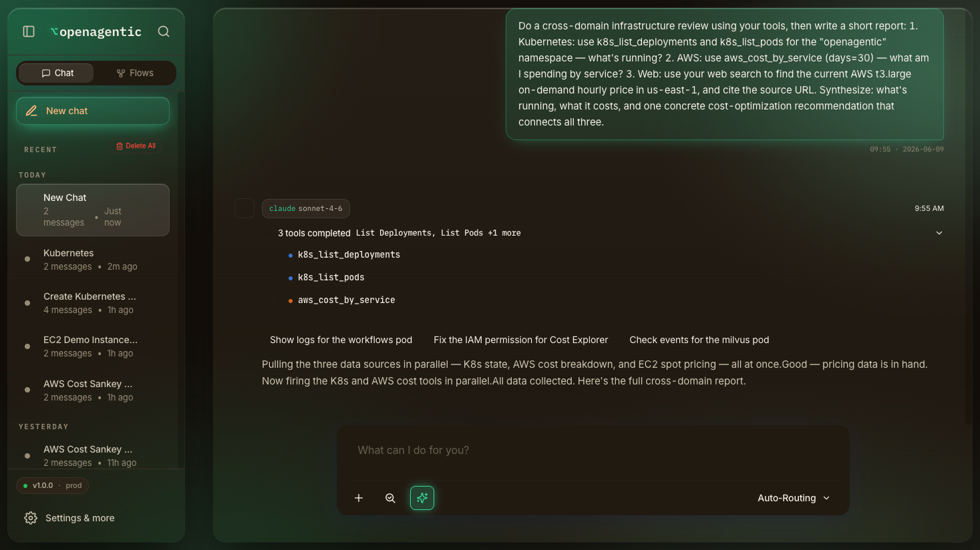Switch to the Chat tab
This screenshot has width=980, height=550.
[x=56, y=73]
